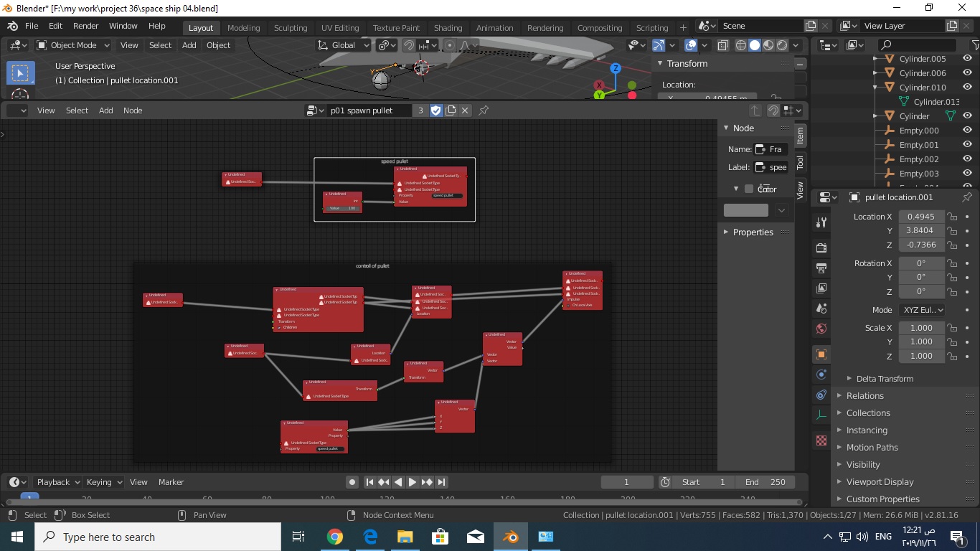
Task: Click the Blender logo menu icon
Action: point(12,26)
